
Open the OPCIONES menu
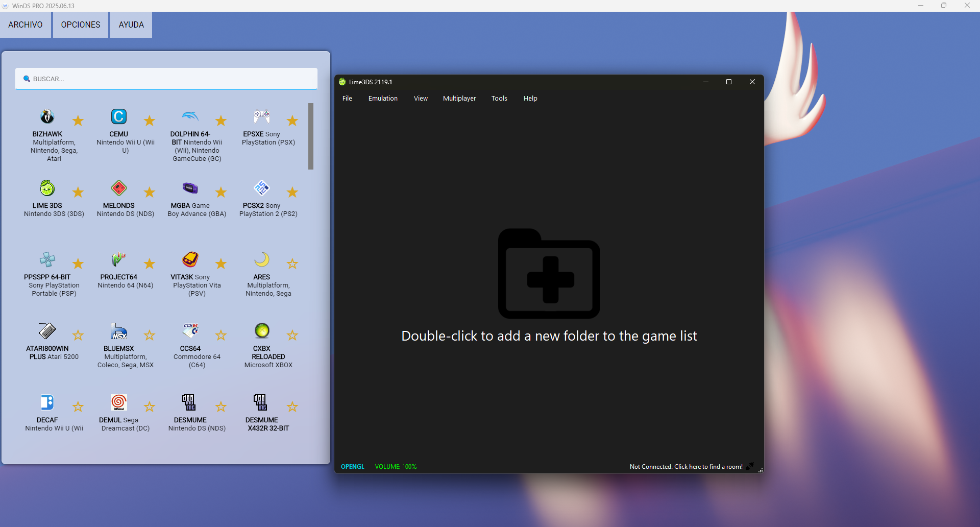tap(81, 25)
